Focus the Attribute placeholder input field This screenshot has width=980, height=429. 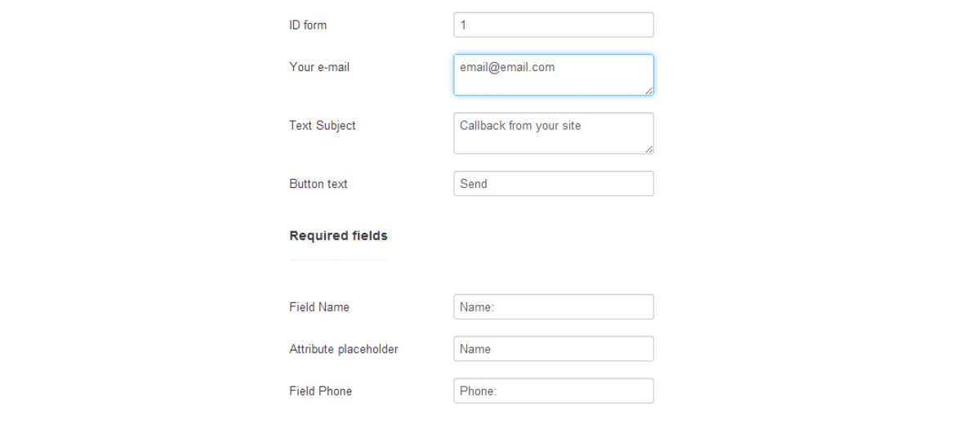click(553, 349)
